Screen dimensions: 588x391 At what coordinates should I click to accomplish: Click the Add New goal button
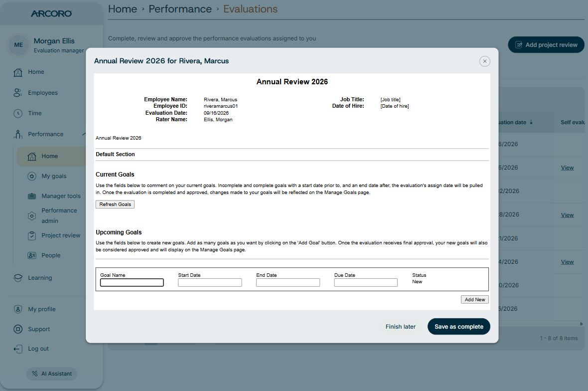tap(475, 299)
